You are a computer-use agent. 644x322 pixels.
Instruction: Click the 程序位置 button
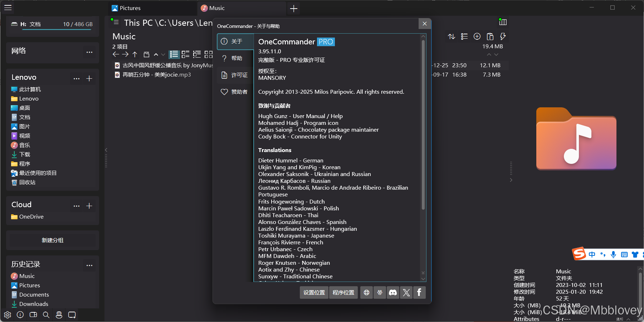(x=343, y=293)
